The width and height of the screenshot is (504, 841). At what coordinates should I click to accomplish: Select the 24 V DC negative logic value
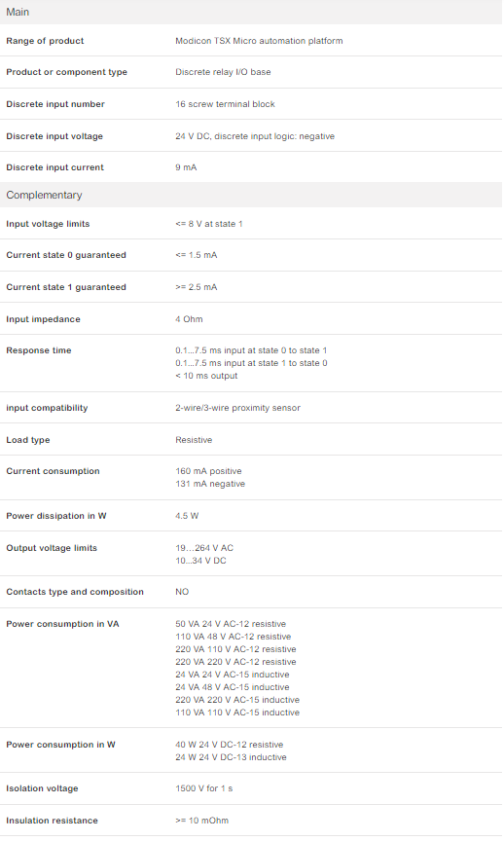[x=255, y=136]
